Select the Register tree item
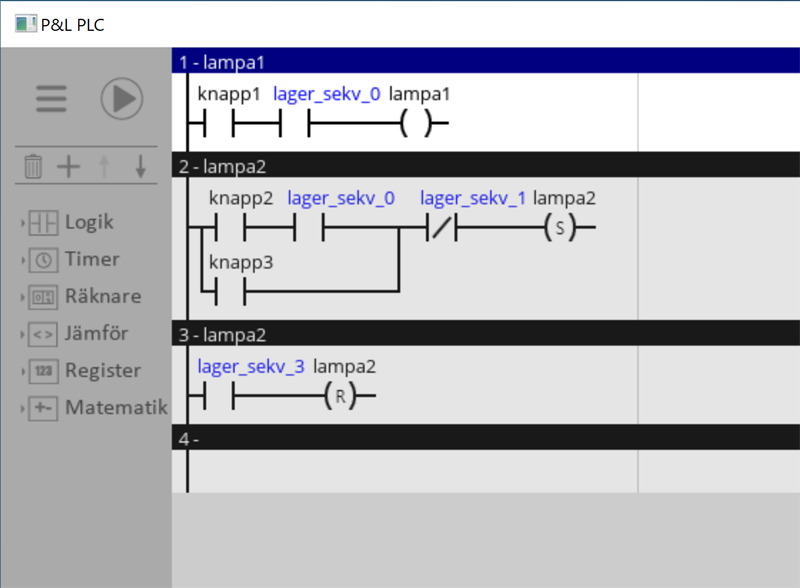800x588 pixels. coord(102,370)
